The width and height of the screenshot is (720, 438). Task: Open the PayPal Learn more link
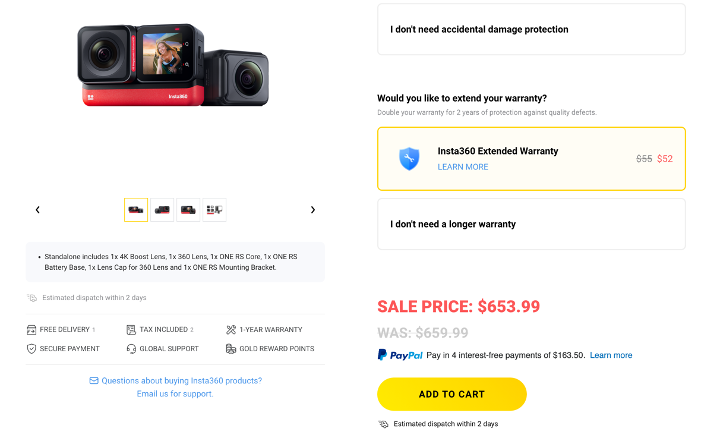coord(610,355)
